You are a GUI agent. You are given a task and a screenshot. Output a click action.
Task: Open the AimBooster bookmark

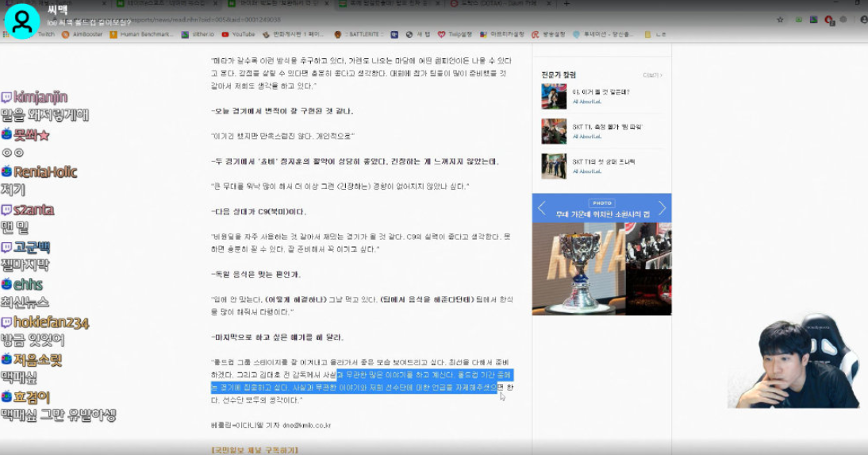click(82, 34)
